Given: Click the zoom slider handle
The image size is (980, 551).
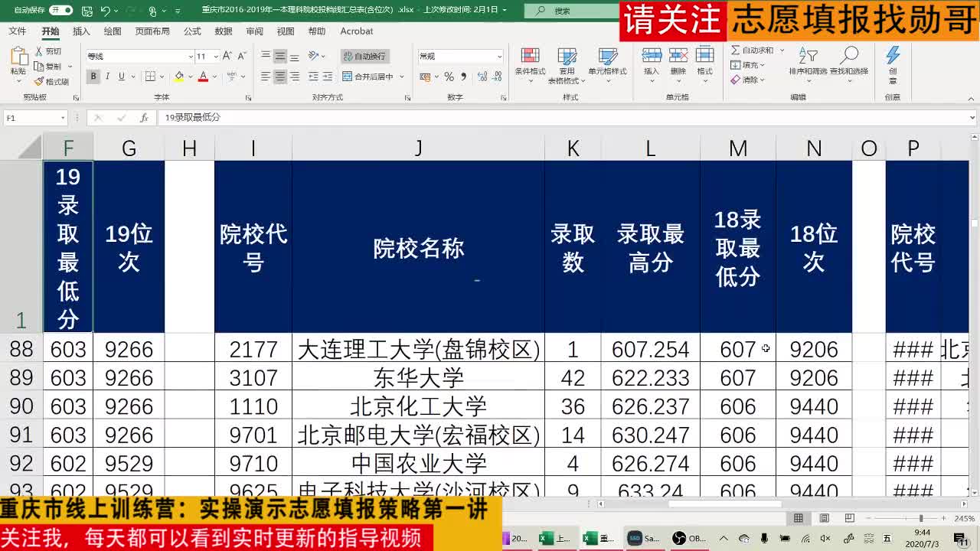Looking at the screenshot, I should click(x=921, y=518).
